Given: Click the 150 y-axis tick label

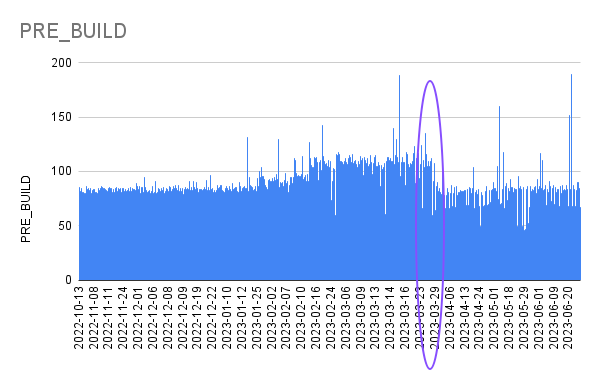Looking at the screenshot, I should click(62, 117).
